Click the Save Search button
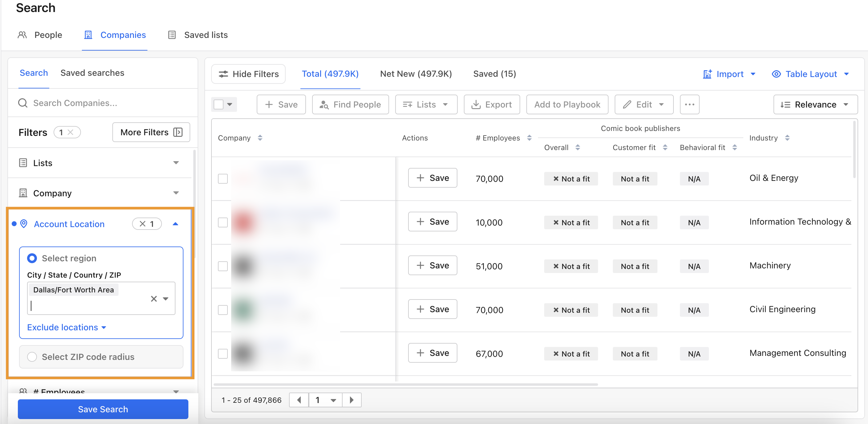 click(103, 409)
